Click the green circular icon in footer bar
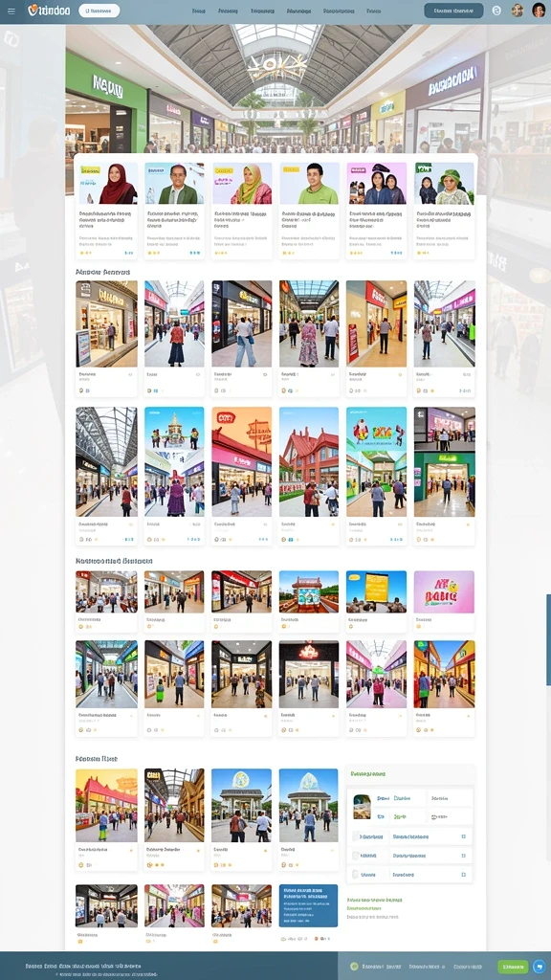This screenshot has height=980, width=551. point(354,967)
